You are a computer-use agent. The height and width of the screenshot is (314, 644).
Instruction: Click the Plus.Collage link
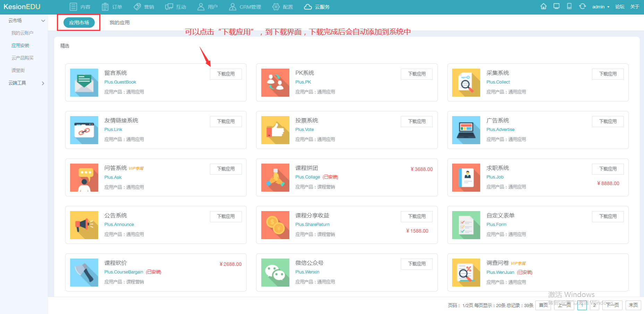pos(308,177)
